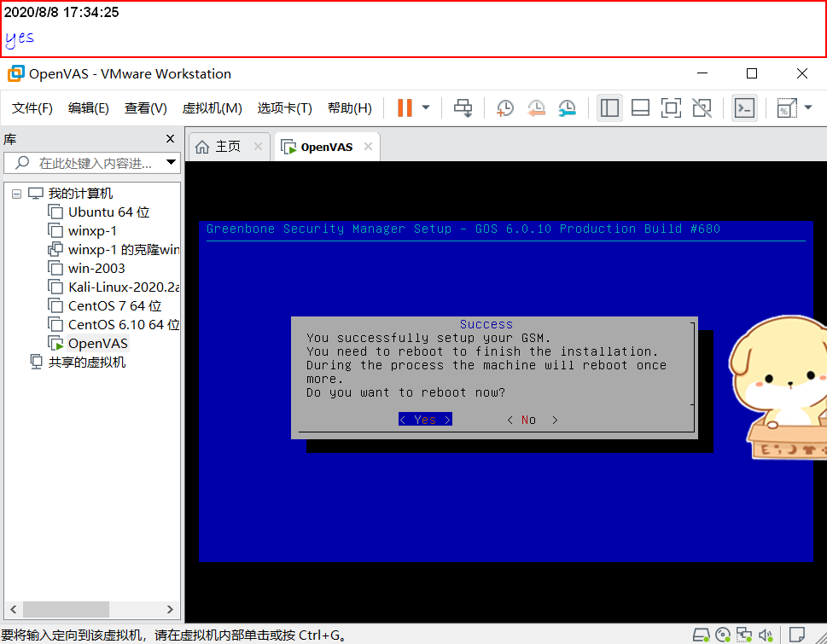Screen dimensions: 827x644
Task: Open the snapshot manager icon
Action: click(567, 108)
